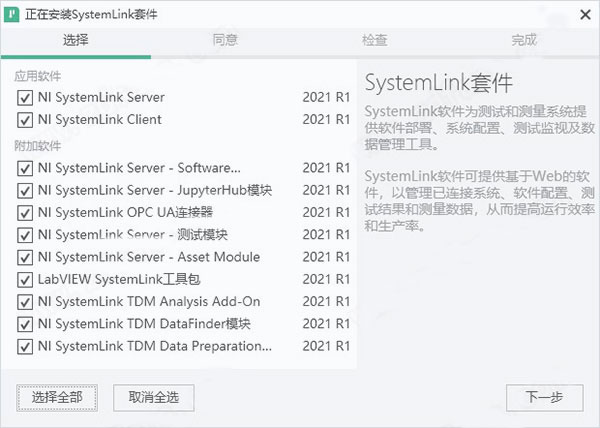
Task: Toggle the Server - 测试模块 checkbox
Action: (x=25, y=235)
